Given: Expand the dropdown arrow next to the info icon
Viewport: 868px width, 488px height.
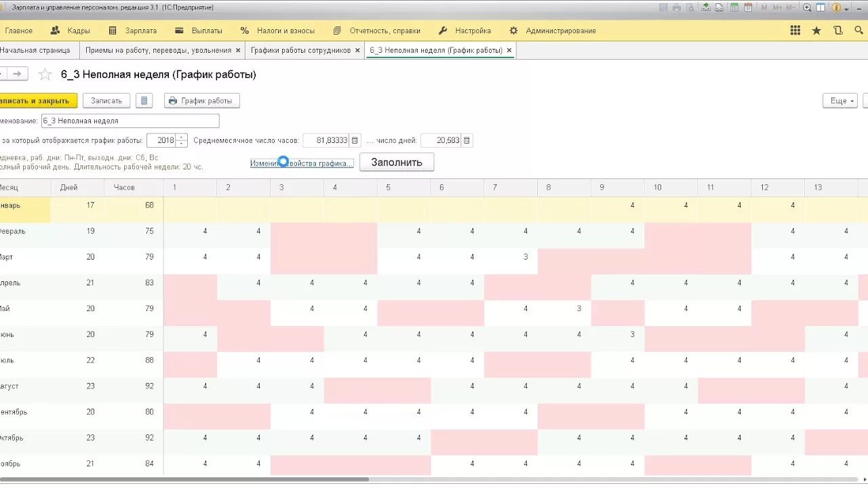Looking at the screenshot, I should point(847,9).
